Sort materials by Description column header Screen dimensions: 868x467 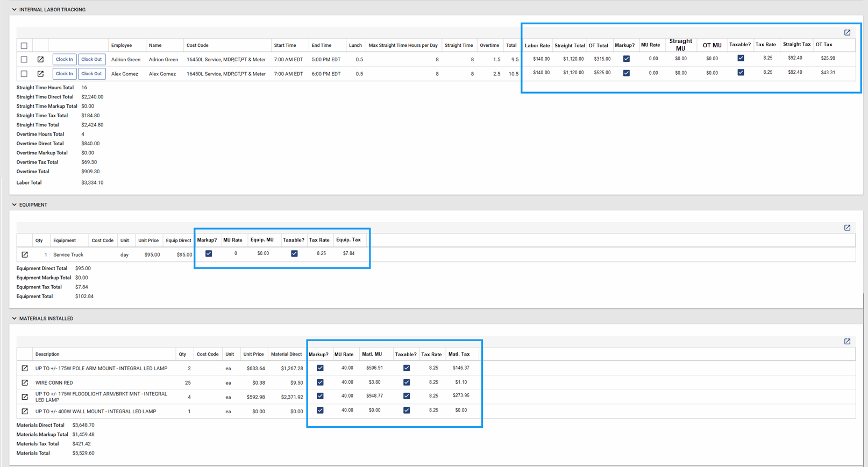click(47, 355)
